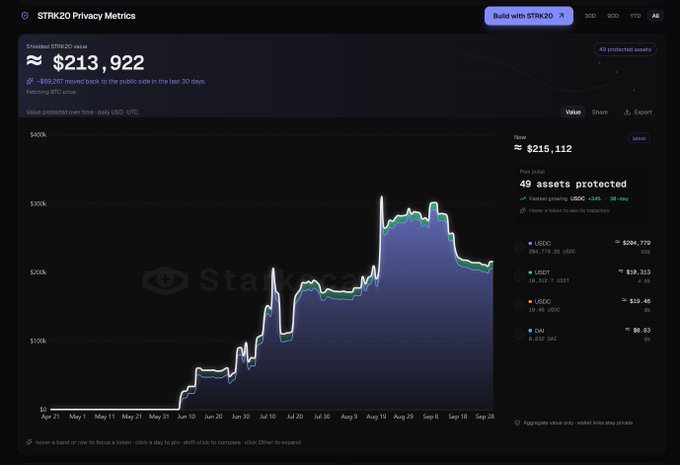Click the $400k y-axis label

tap(38, 135)
